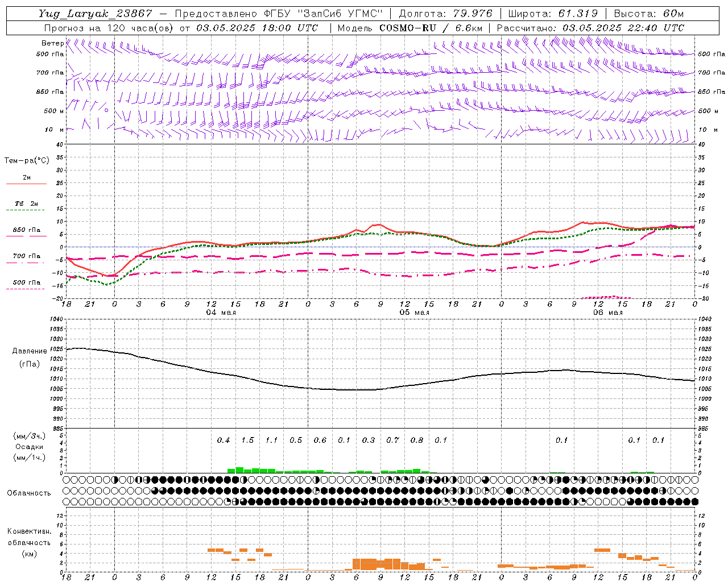This screenshot has width=728, height=582.
Task: Select the "04 мая" date label
Action: pos(221,313)
